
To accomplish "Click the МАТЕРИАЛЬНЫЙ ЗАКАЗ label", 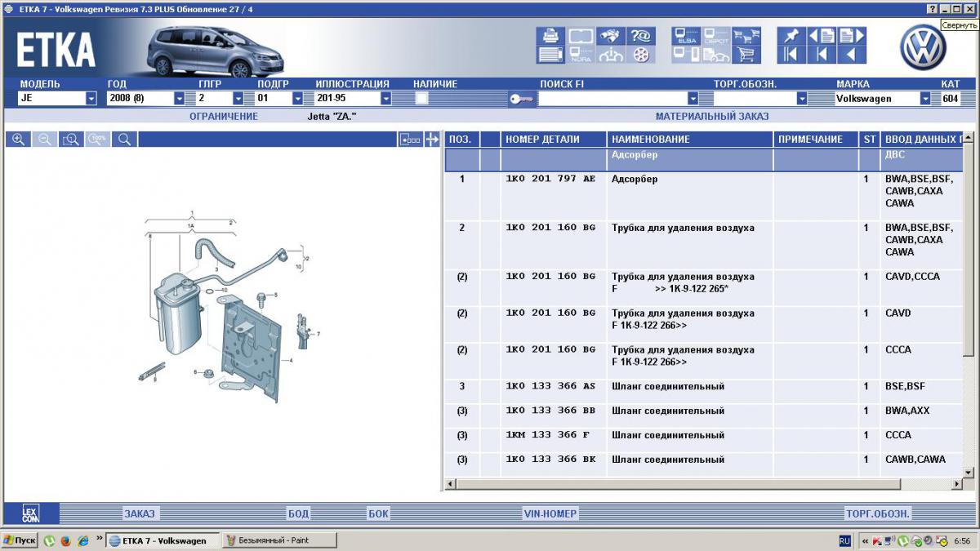I will click(712, 117).
